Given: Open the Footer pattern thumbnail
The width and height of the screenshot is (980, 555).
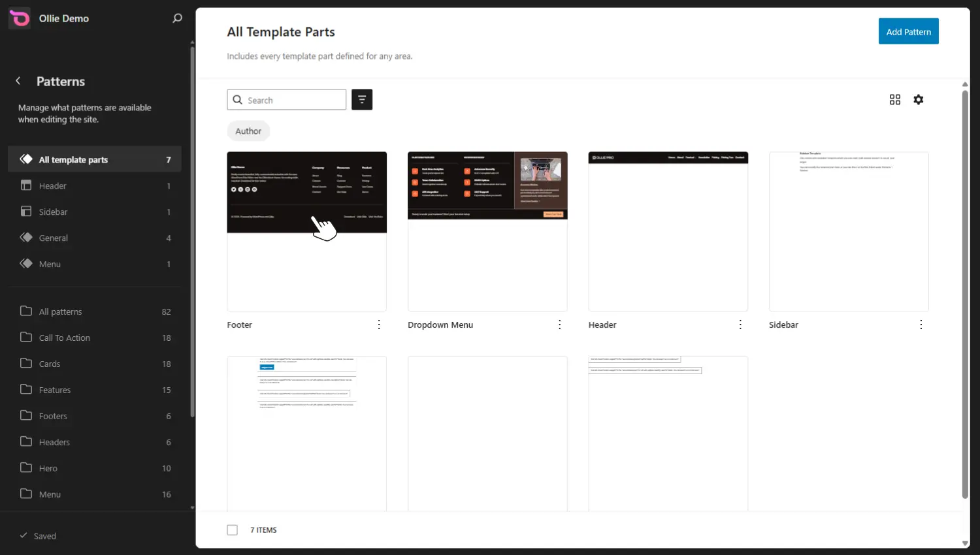Looking at the screenshot, I should [307, 232].
